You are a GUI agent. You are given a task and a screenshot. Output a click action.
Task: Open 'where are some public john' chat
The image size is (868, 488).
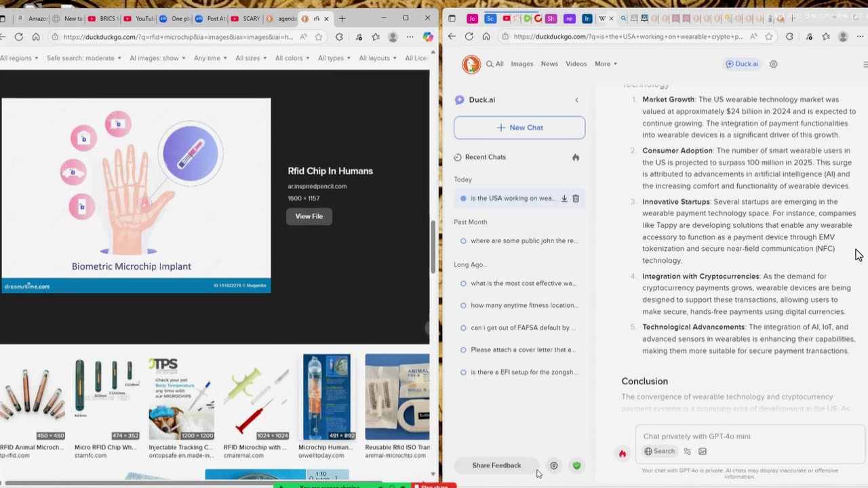pyautogui.click(x=519, y=241)
